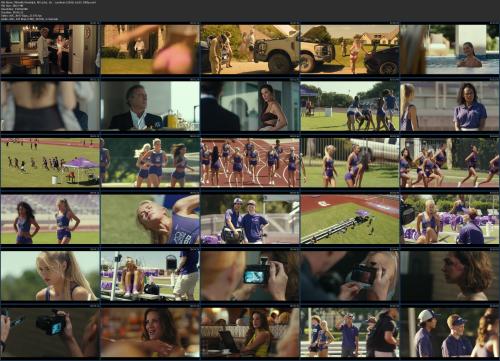The height and width of the screenshot is (361, 500).
Task: Select the dark-haired woman holding football thumbnail
Action: 250,106
